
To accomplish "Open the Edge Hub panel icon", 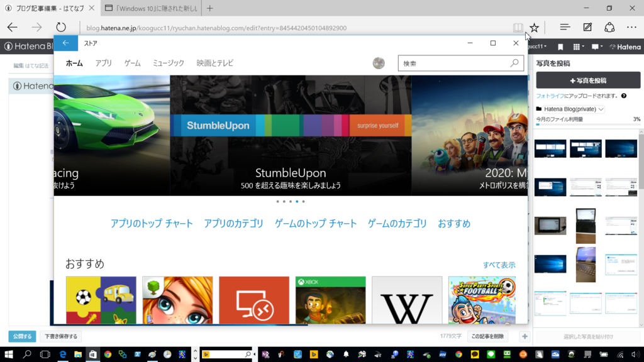I will 564,27.
